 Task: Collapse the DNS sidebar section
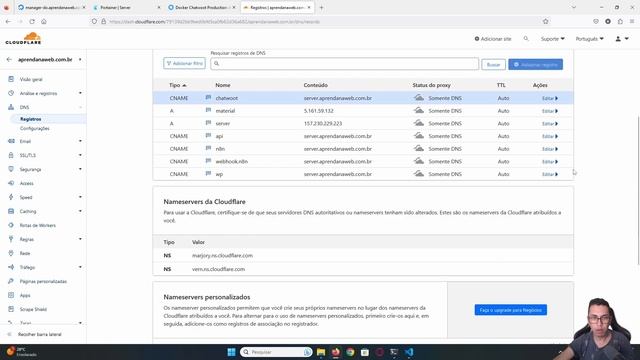[80, 107]
